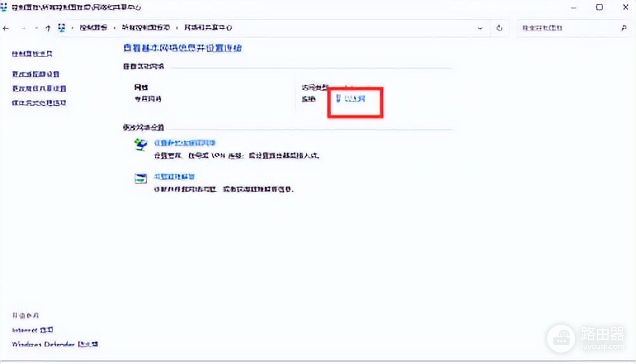Minimize the Network and Sharing Center window
Viewport: 636px width, 364px height.
coord(574,8)
